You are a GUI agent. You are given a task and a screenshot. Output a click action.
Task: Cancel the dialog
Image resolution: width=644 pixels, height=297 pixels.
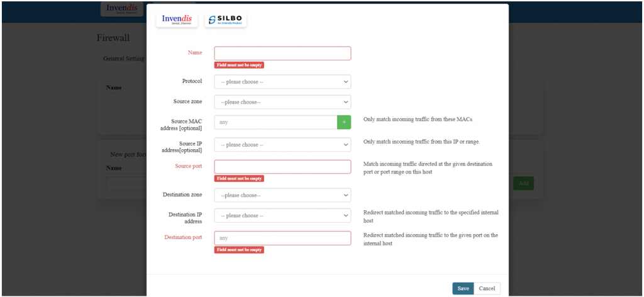487,288
